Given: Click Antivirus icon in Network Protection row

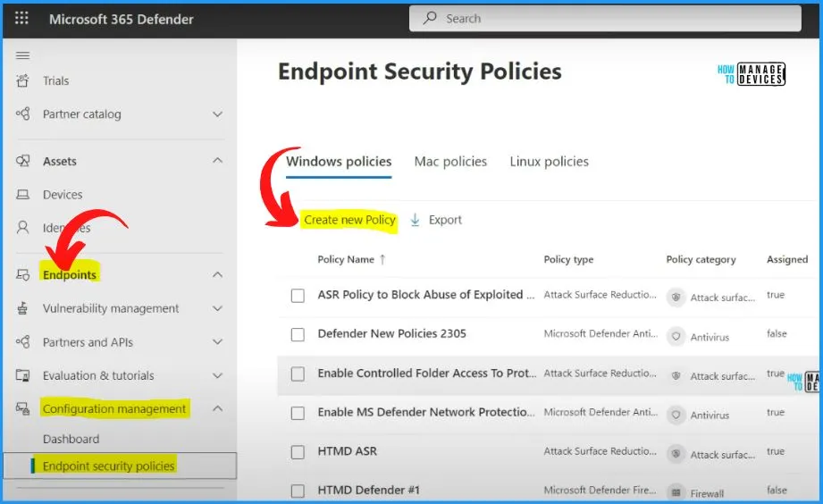Looking at the screenshot, I should [x=676, y=415].
